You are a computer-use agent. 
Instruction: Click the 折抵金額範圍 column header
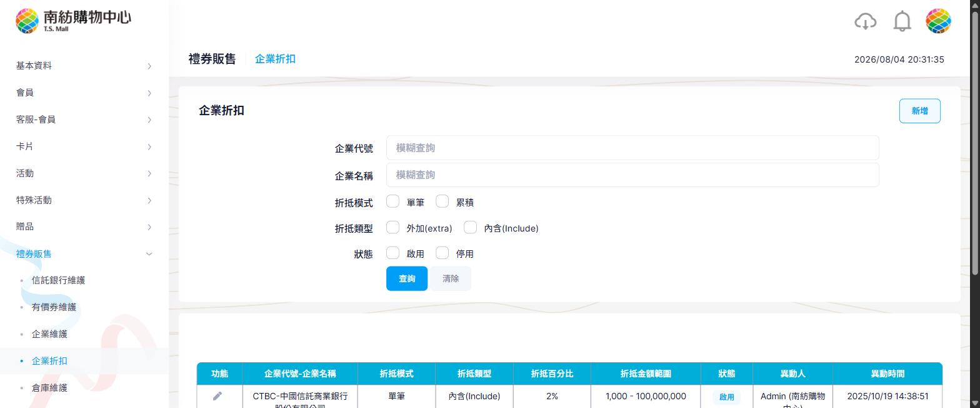[646, 374]
